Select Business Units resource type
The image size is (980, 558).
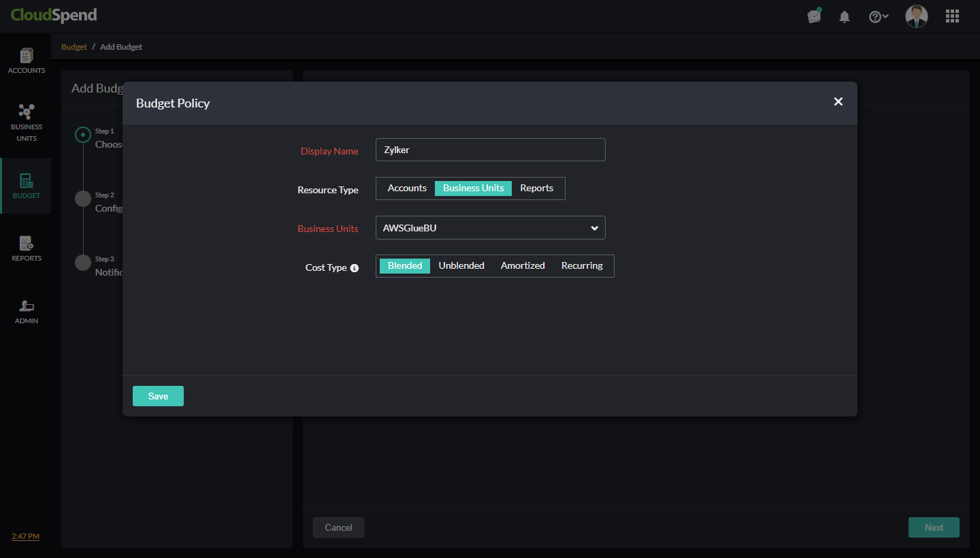[473, 188]
